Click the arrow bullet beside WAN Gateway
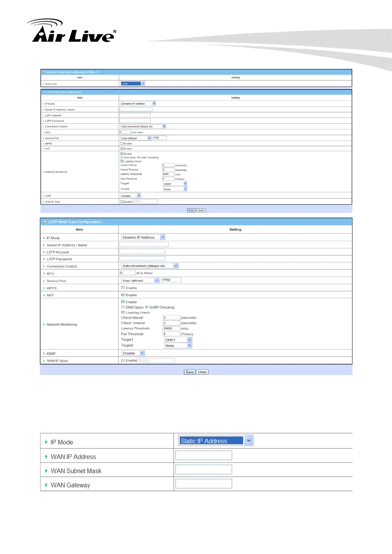Viewport: 392px width, 554px height. (46, 485)
